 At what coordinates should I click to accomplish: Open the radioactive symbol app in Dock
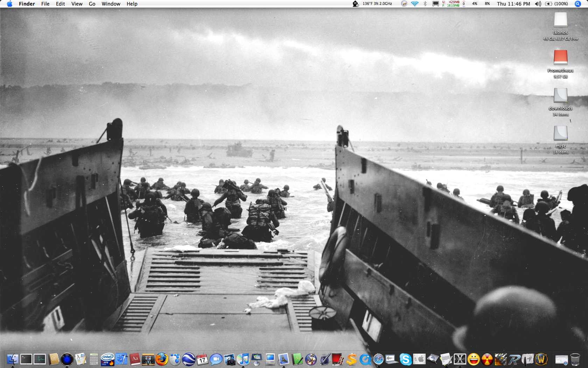tap(487, 359)
